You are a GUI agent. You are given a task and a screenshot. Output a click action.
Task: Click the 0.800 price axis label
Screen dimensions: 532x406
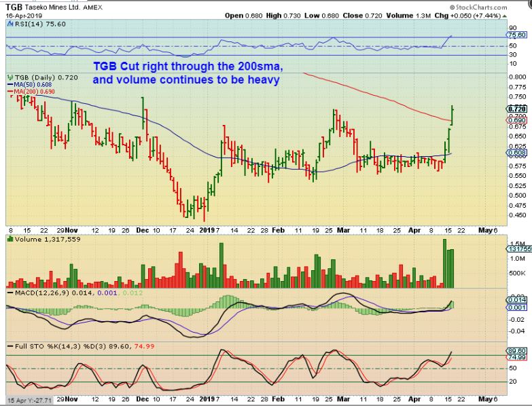[518, 77]
